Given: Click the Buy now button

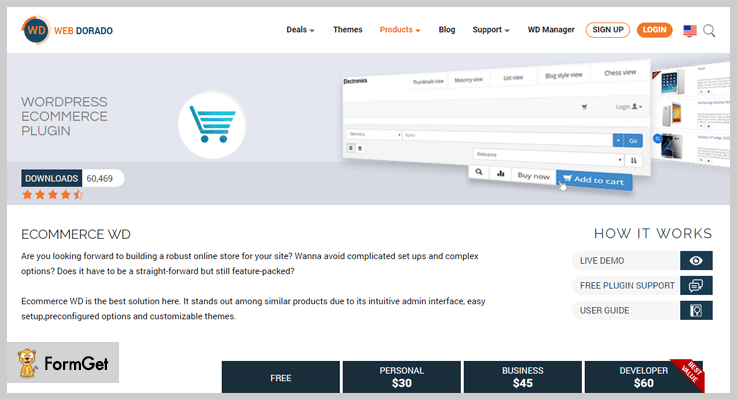Looking at the screenshot, I should tap(533, 176).
